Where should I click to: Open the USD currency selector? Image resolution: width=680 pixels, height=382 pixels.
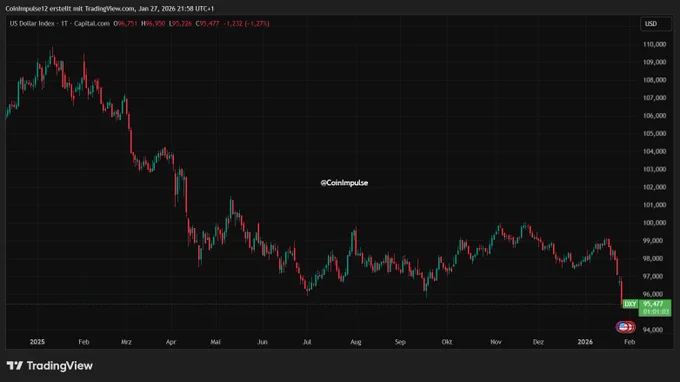pos(655,24)
